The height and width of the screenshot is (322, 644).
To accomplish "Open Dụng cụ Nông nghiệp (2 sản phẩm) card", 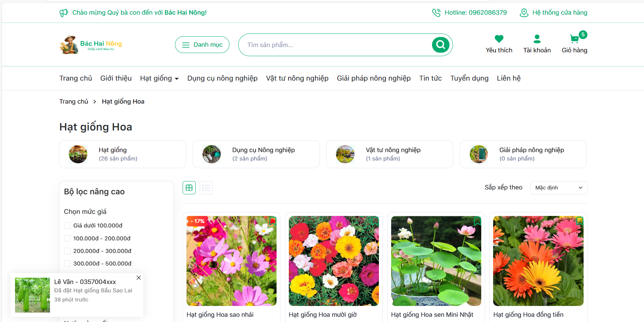I will (256, 154).
